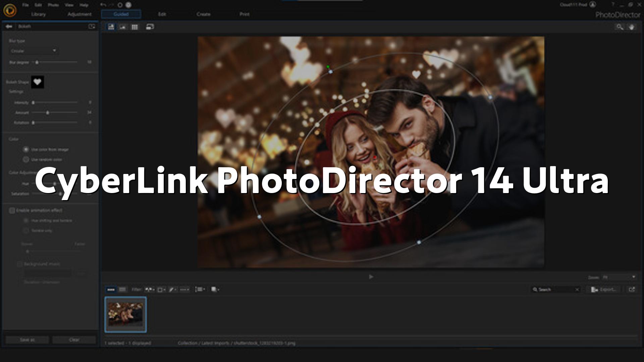
Task: Open the edited status filter dropdown
Action: (x=173, y=290)
